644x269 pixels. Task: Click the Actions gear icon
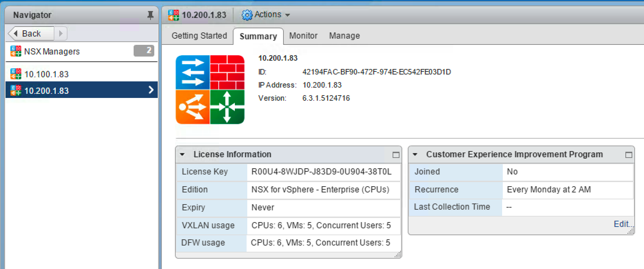247,15
